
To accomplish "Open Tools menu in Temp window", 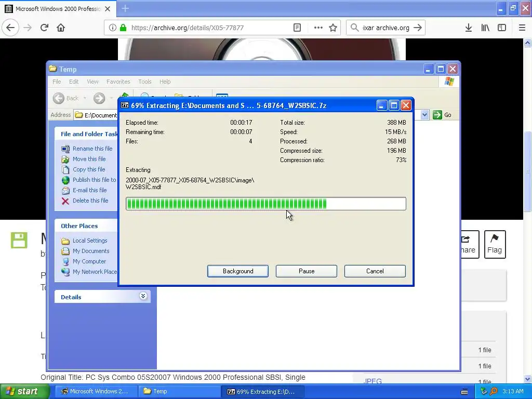I will tap(144, 82).
